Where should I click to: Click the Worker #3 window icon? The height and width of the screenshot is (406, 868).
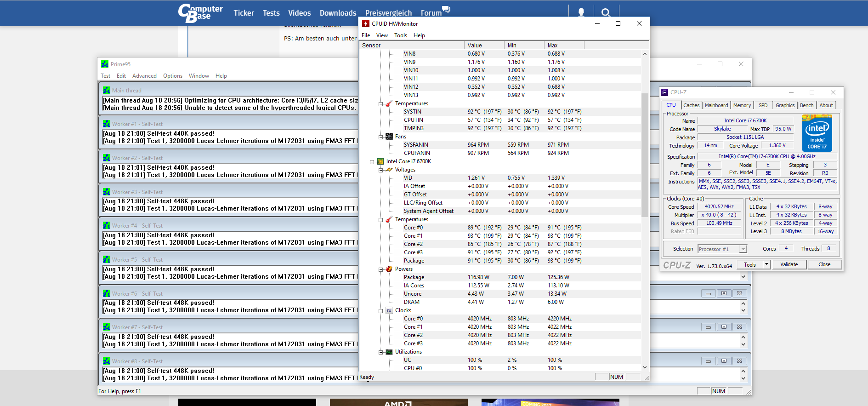(107, 192)
